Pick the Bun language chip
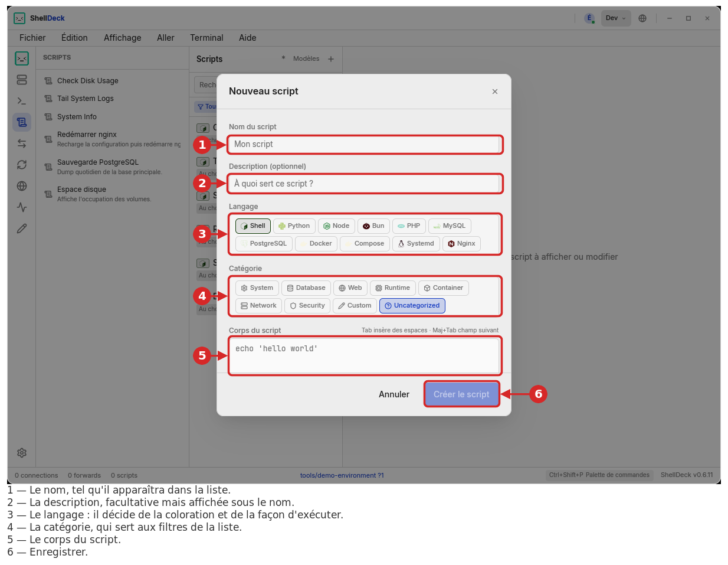 (x=373, y=226)
